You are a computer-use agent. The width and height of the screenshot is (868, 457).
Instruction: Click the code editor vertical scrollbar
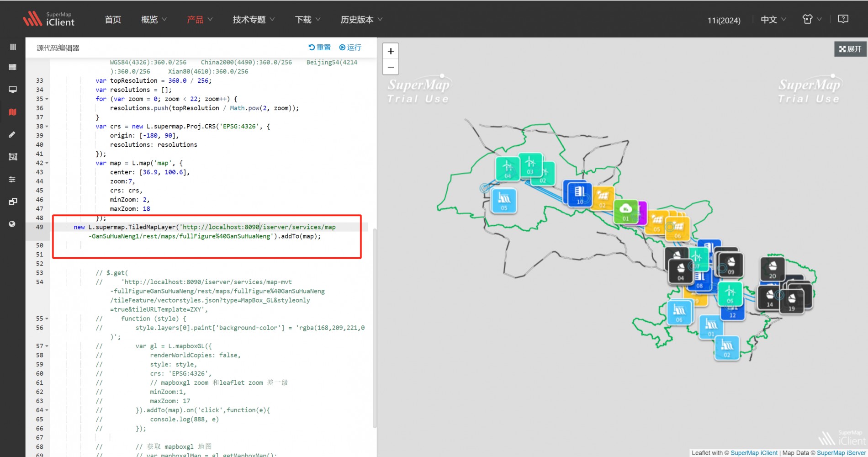pos(375,328)
